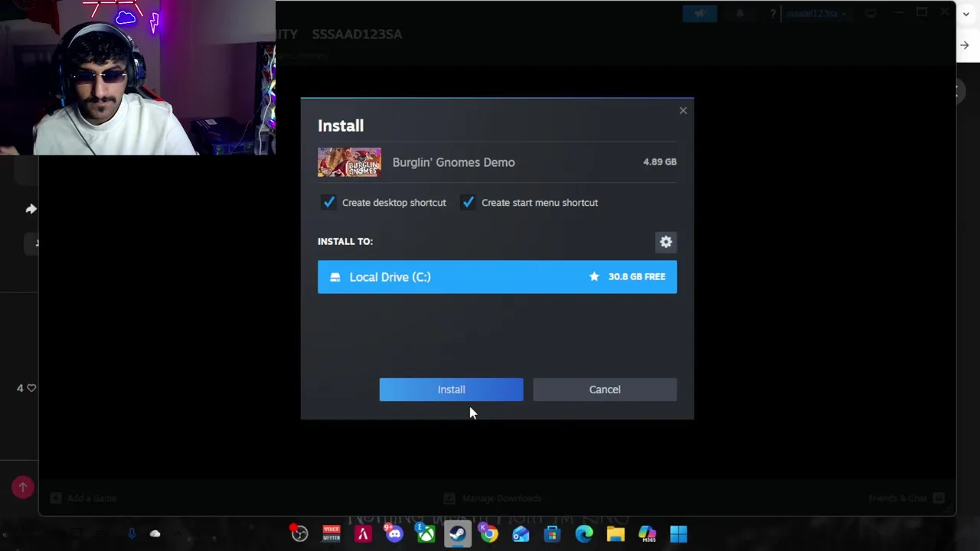Launch Google Chrome from the taskbar
The image size is (980, 551).
point(488,533)
